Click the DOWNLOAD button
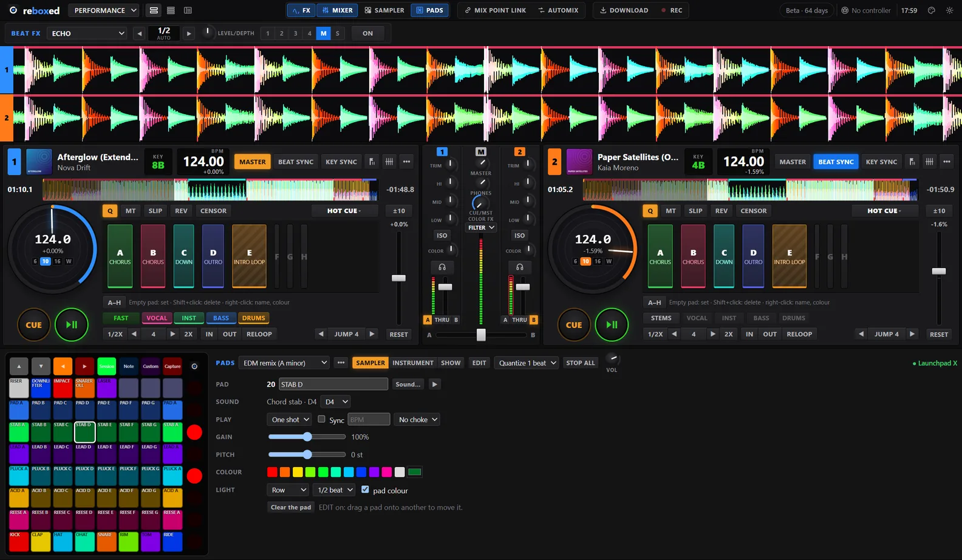The image size is (962, 560). click(624, 10)
